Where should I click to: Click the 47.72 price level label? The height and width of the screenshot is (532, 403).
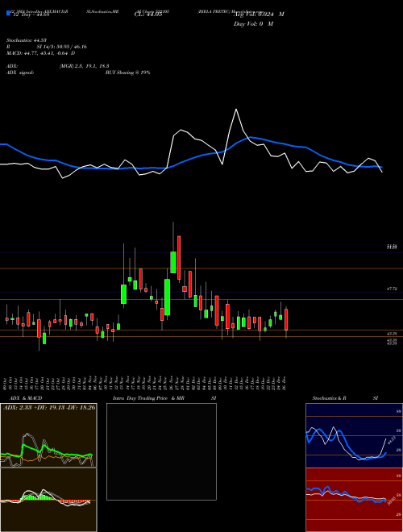click(x=392, y=289)
